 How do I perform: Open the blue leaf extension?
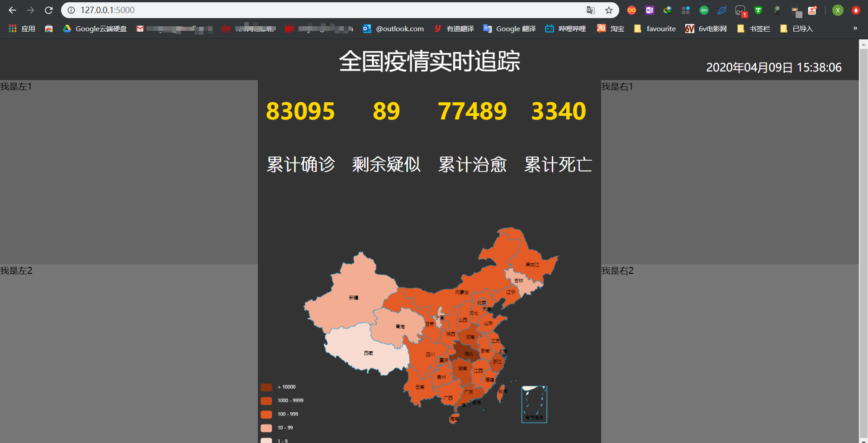click(722, 10)
